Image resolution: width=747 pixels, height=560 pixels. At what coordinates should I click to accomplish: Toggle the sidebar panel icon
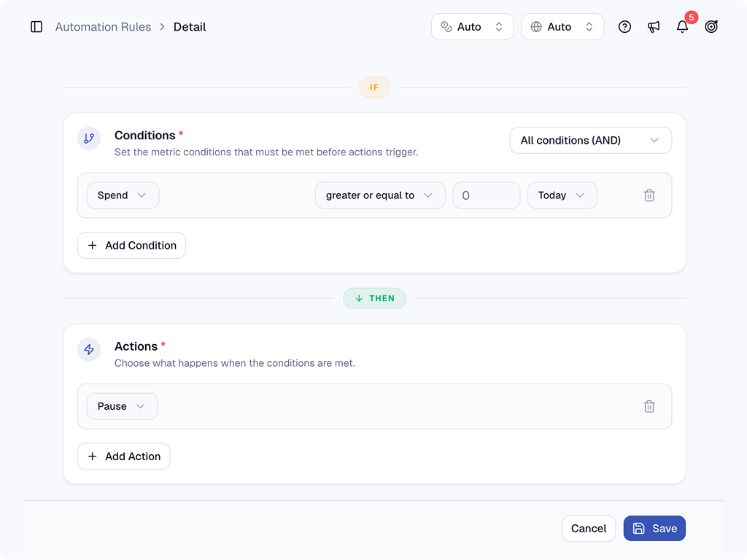(x=36, y=27)
